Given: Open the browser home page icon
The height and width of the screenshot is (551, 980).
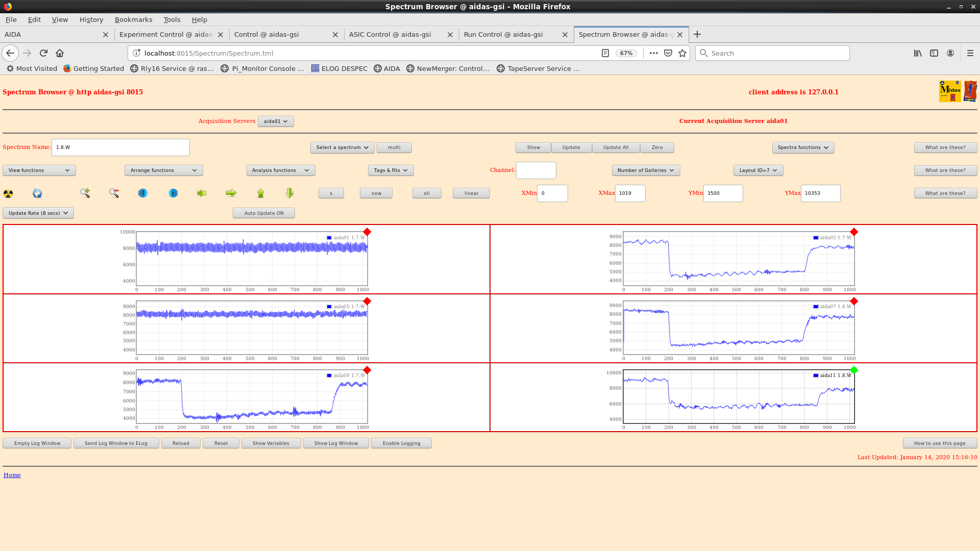Looking at the screenshot, I should (x=60, y=53).
